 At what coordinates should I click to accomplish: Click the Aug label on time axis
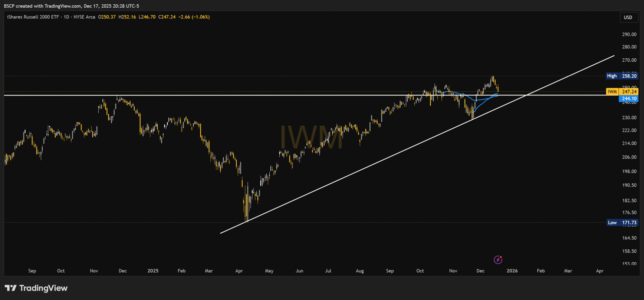[360, 271]
